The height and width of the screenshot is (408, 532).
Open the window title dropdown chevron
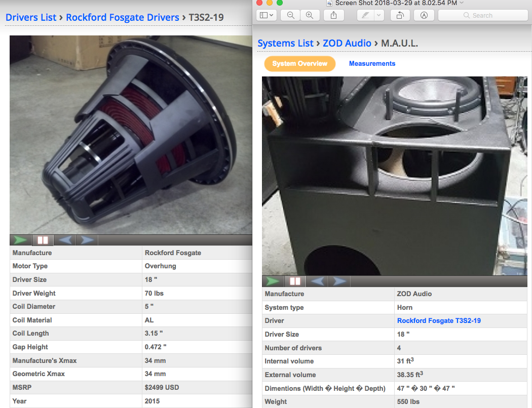pyautogui.click(x=462, y=3)
